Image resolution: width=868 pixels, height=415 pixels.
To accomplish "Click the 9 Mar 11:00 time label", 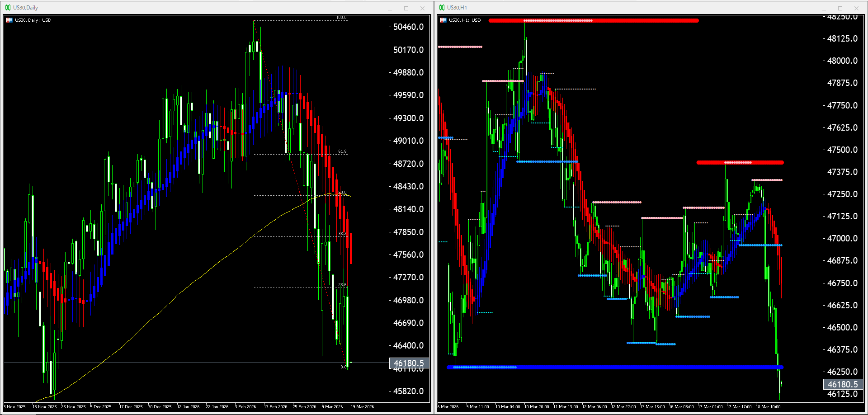I will pos(478,407).
